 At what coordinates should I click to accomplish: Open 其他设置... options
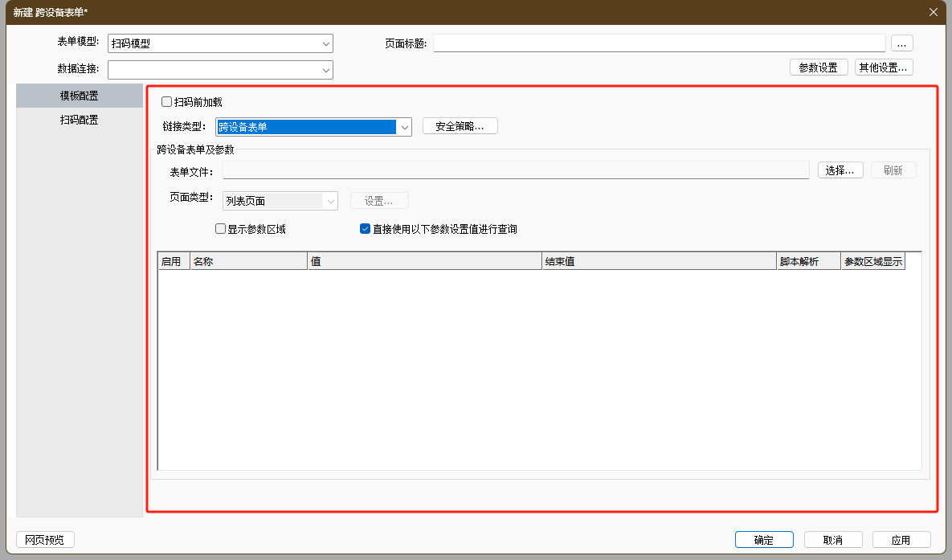tap(884, 67)
